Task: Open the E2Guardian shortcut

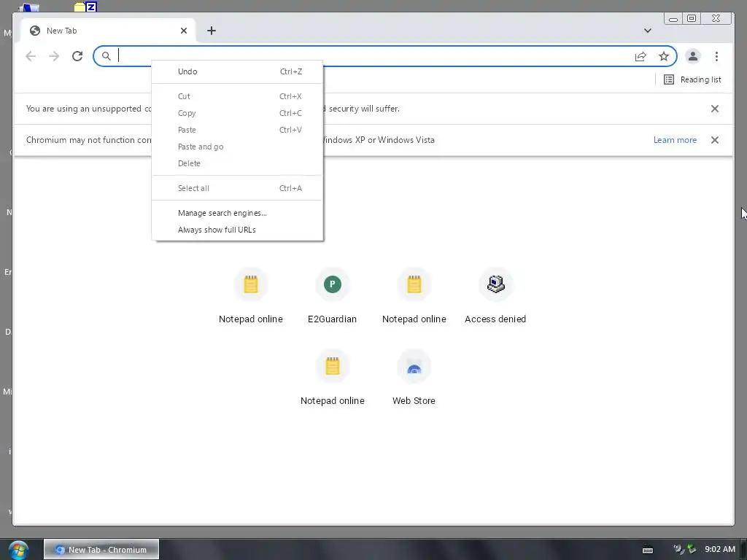Action: pyautogui.click(x=333, y=296)
